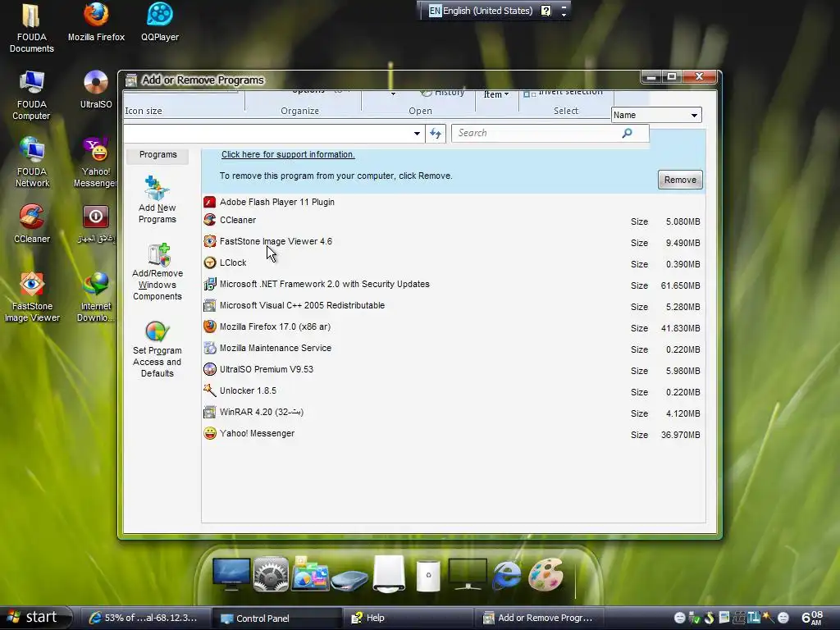Select the FastStone Image Viewer 4.6 list icon
Viewport: 840px width, 630px height.
209,242
